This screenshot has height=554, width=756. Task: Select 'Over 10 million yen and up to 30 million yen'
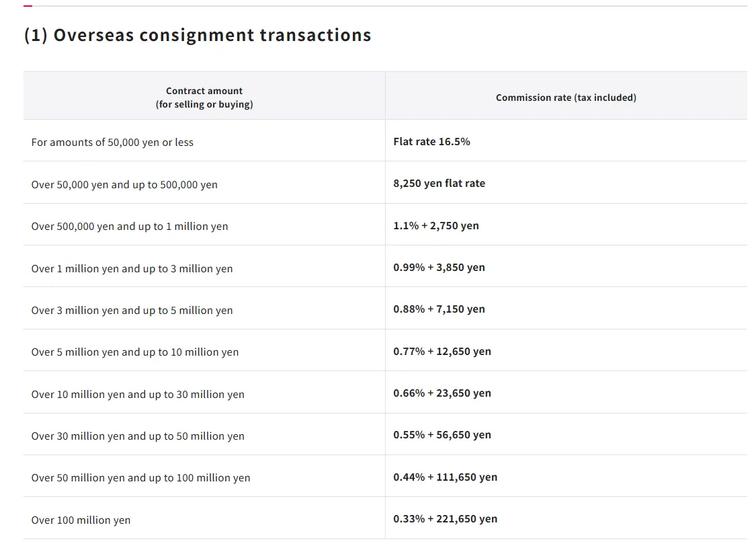[x=138, y=394]
